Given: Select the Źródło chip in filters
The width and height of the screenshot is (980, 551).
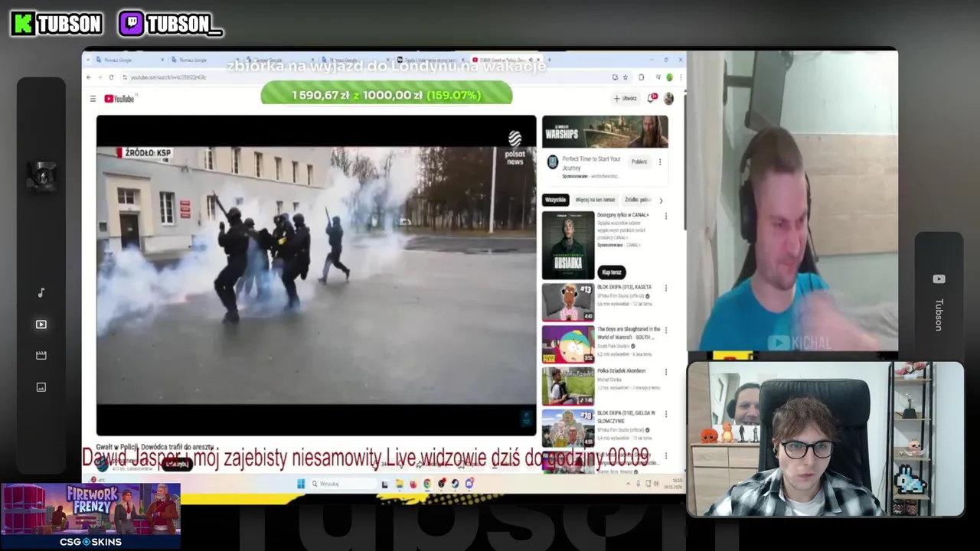Looking at the screenshot, I should pyautogui.click(x=637, y=200).
